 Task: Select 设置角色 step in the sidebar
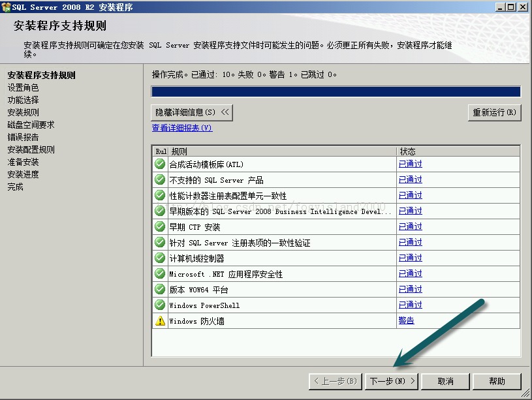23,87
